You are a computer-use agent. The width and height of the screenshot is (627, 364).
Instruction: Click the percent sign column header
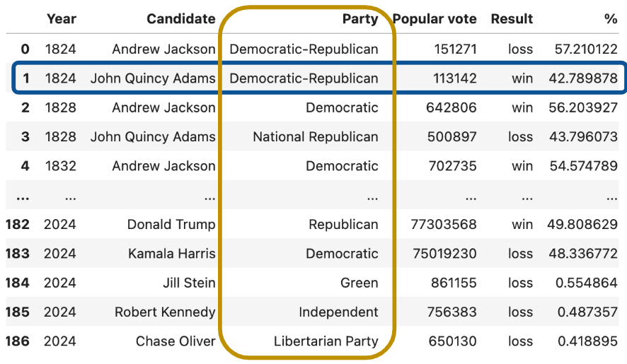(610, 19)
